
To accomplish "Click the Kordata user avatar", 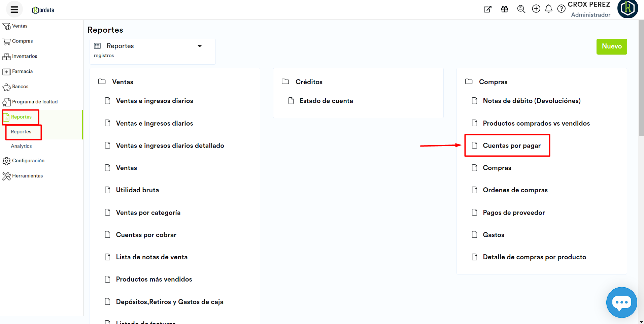I will pos(628,8).
